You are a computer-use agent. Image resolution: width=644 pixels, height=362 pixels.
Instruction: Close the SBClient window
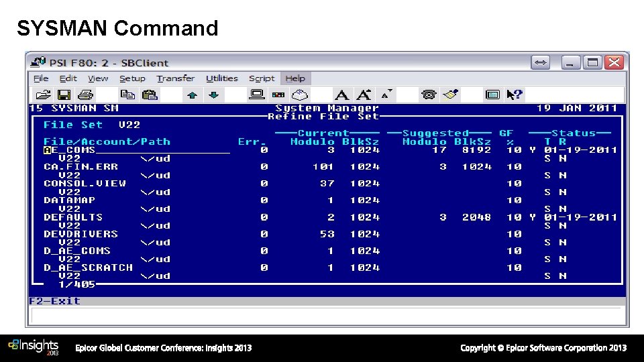coord(614,62)
